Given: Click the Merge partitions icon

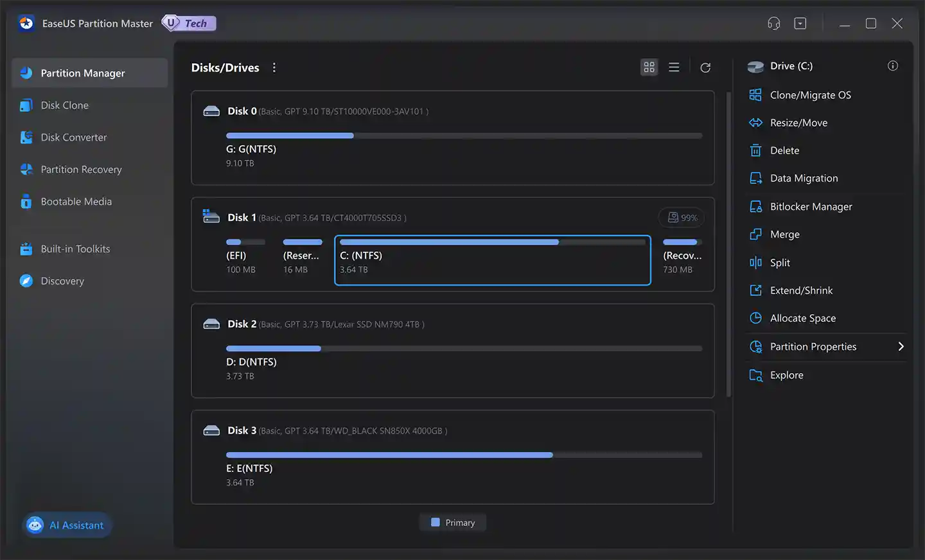Looking at the screenshot, I should (x=755, y=234).
